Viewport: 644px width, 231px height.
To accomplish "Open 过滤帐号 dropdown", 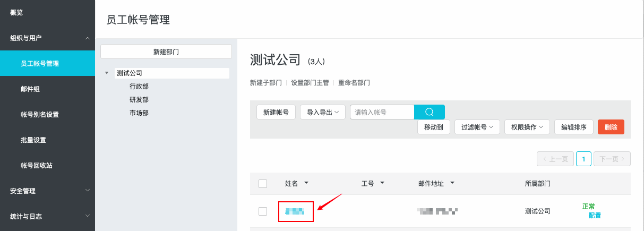I will [x=477, y=127].
